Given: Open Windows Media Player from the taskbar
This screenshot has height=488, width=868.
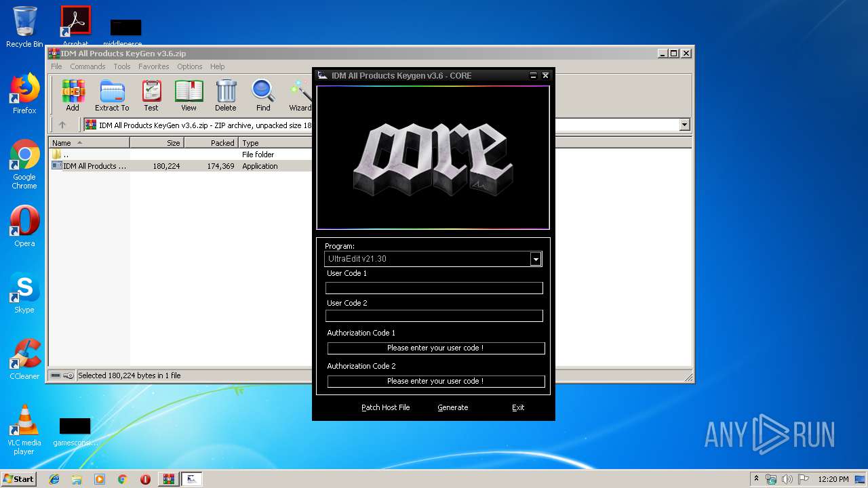Looking at the screenshot, I should click(100, 479).
